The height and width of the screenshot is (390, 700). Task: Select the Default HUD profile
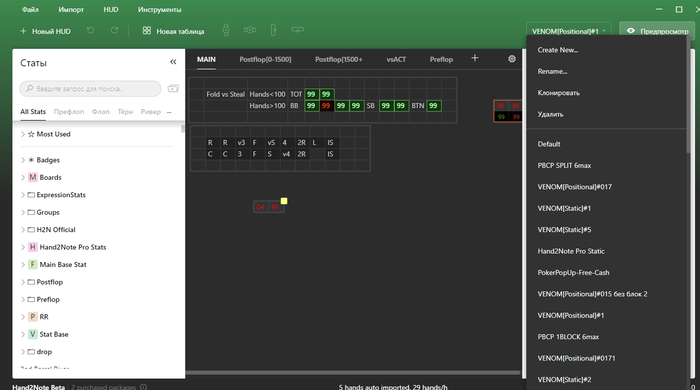[x=549, y=144]
